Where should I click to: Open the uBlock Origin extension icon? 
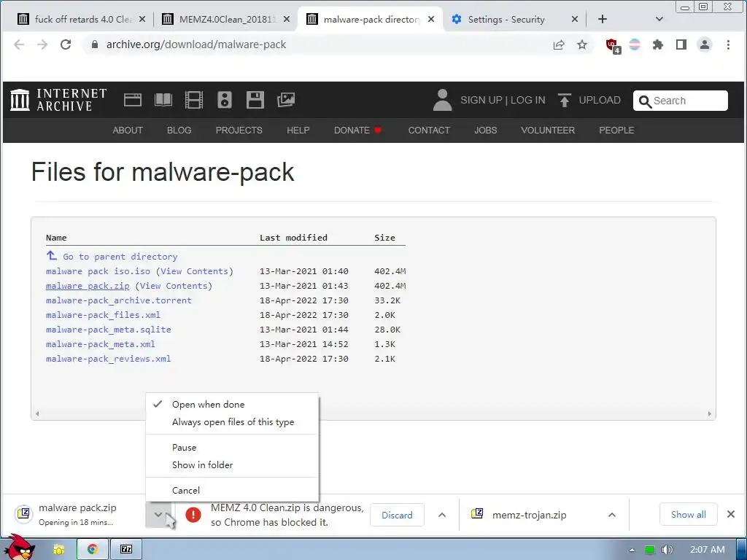(613, 46)
